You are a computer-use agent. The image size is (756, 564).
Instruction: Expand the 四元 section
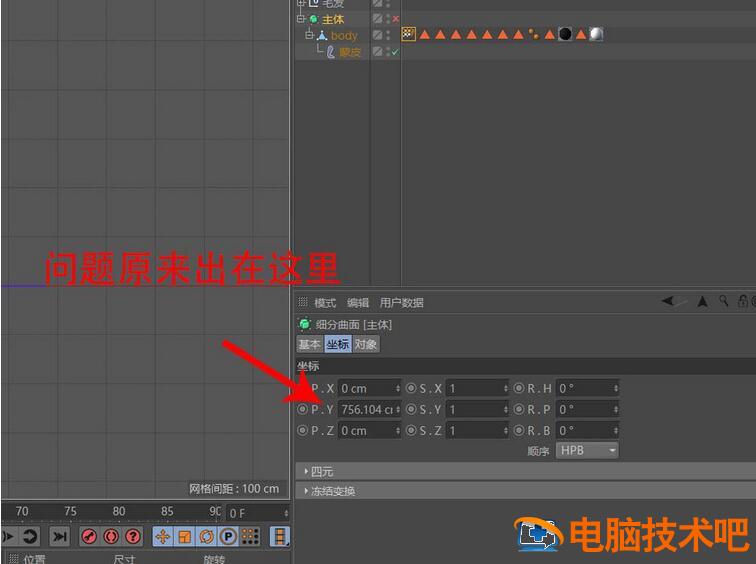[306, 471]
